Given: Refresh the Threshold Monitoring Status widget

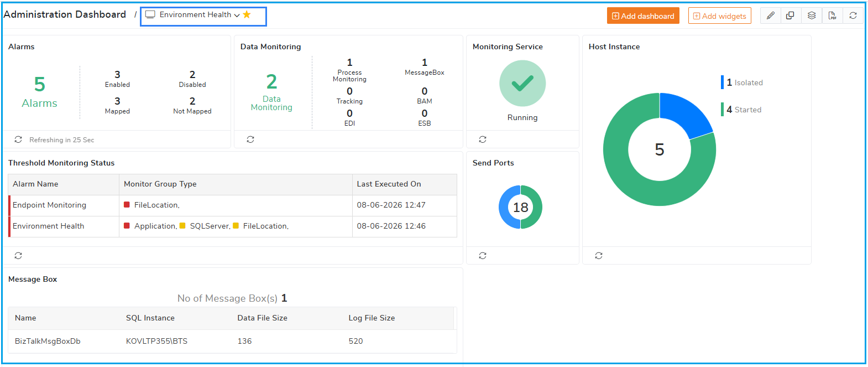Looking at the screenshot, I should click(18, 256).
